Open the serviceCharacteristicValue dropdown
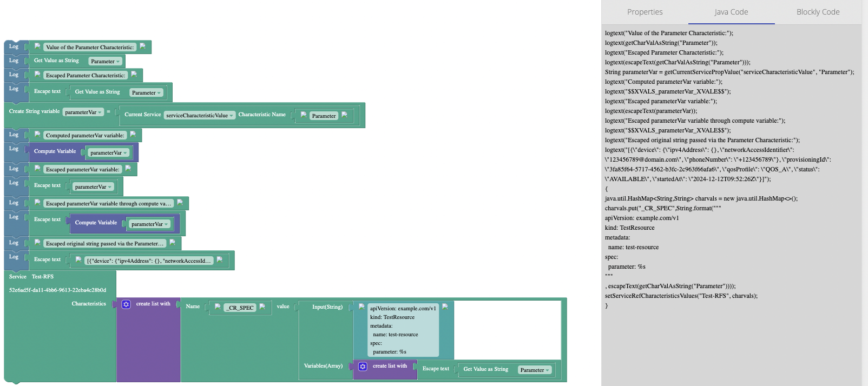 [200, 116]
